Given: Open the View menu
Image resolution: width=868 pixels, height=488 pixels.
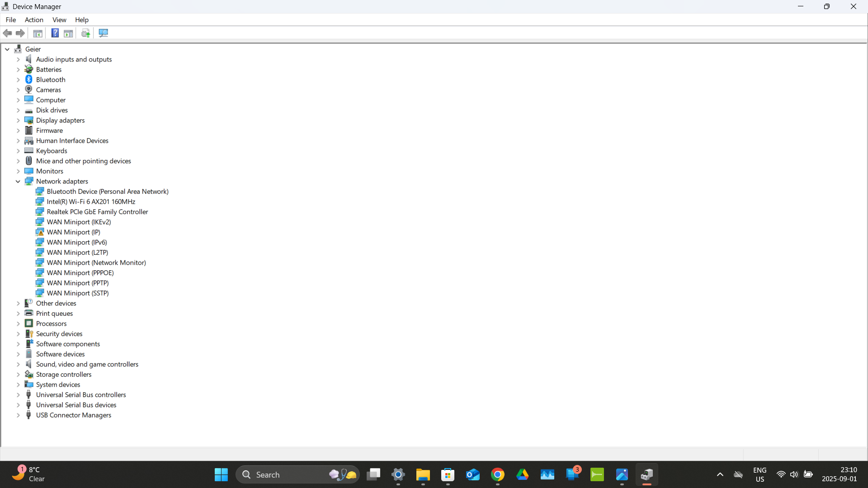Looking at the screenshot, I should (x=59, y=20).
